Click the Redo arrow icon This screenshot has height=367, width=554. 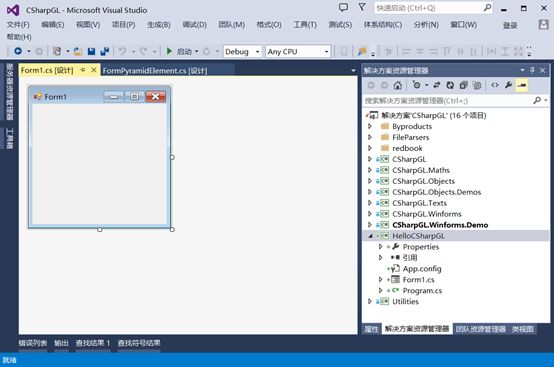pyautogui.click(x=143, y=51)
